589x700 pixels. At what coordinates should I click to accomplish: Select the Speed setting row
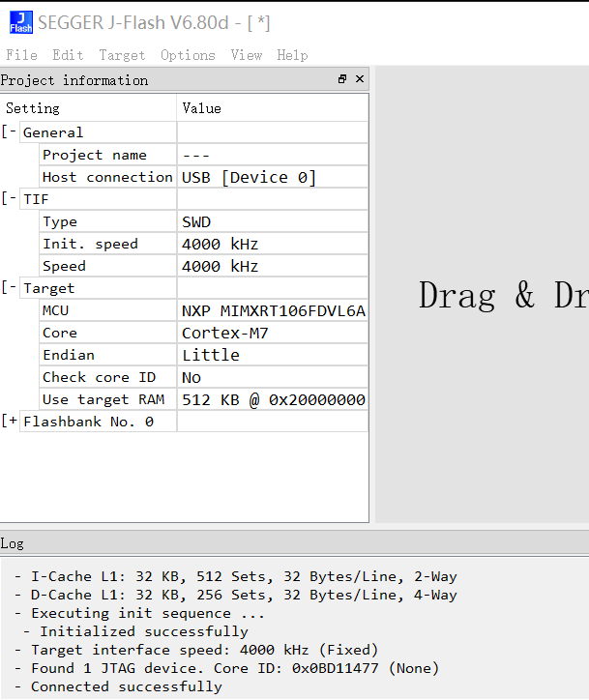107,266
